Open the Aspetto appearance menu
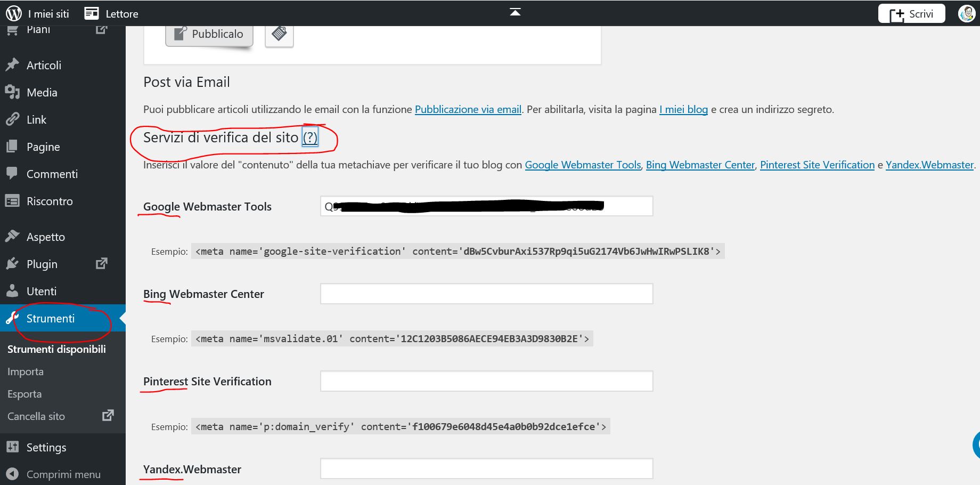 pos(45,237)
